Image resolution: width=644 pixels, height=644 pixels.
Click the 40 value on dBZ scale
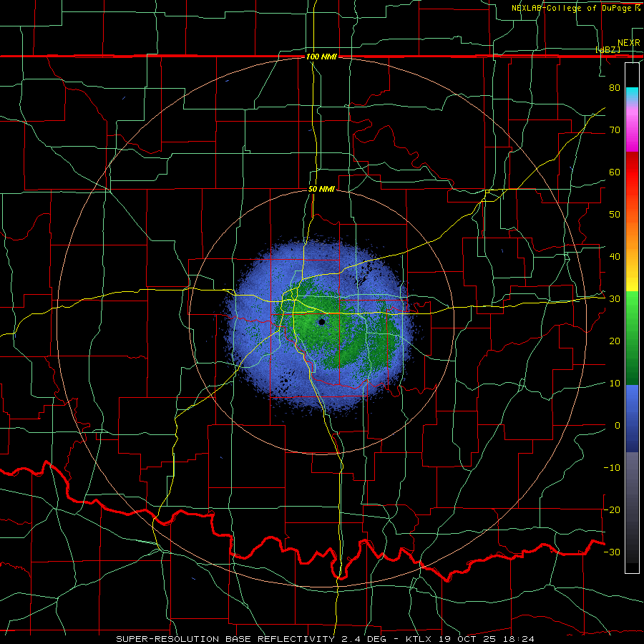tap(615, 257)
